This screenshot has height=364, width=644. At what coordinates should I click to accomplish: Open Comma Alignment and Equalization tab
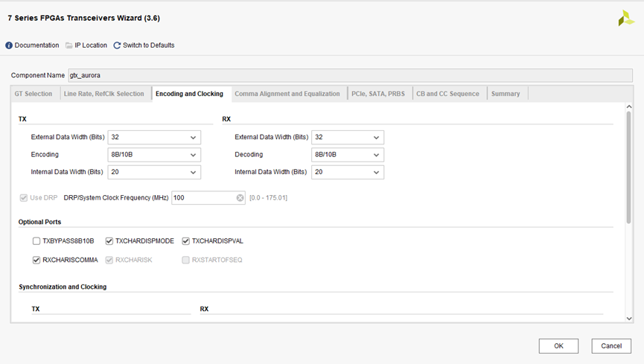click(287, 94)
